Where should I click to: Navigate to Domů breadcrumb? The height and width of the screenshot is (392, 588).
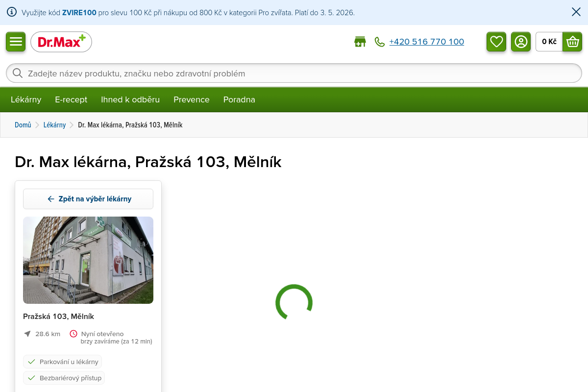point(23,125)
